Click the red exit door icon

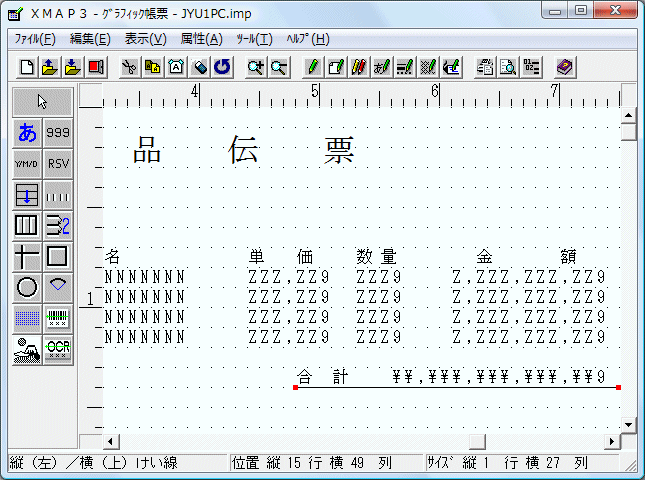[95, 67]
